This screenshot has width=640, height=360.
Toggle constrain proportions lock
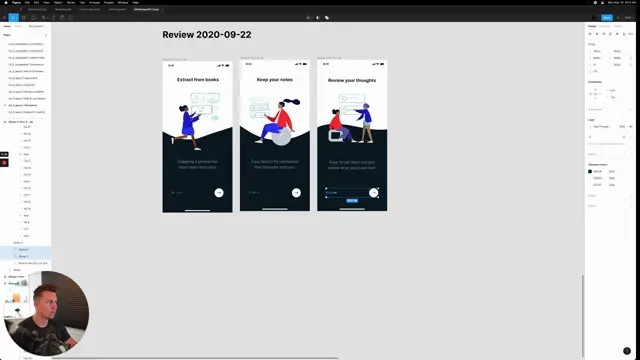click(631, 58)
